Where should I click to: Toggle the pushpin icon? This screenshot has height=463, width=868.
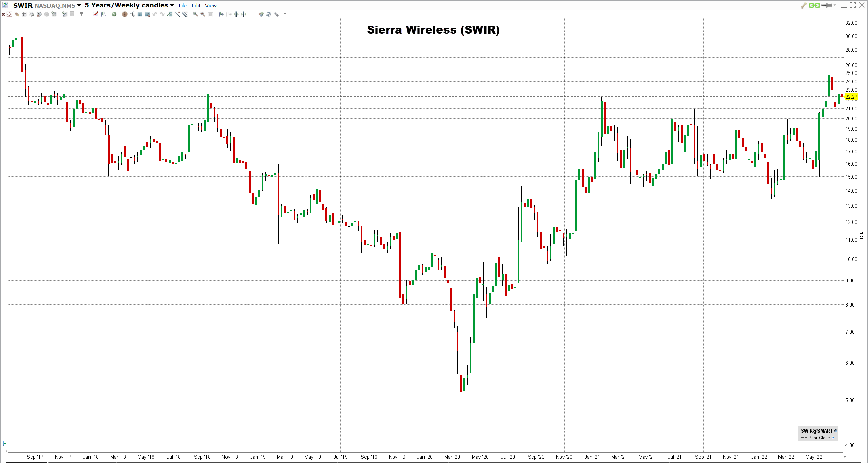pyautogui.click(x=827, y=5)
